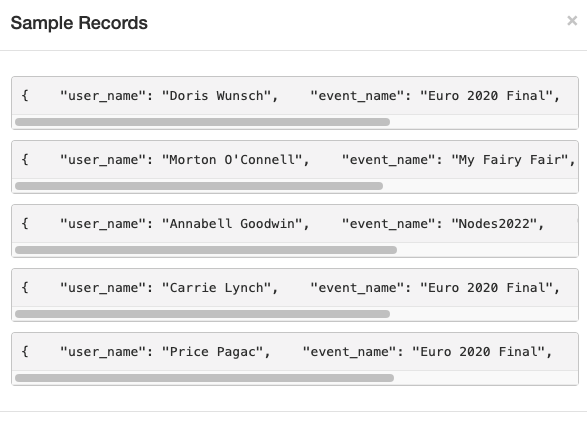This screenshot has width=587, height=424.
Task: Click Euro 2020 Final in Price Pagac record
Action: point(479,352)
